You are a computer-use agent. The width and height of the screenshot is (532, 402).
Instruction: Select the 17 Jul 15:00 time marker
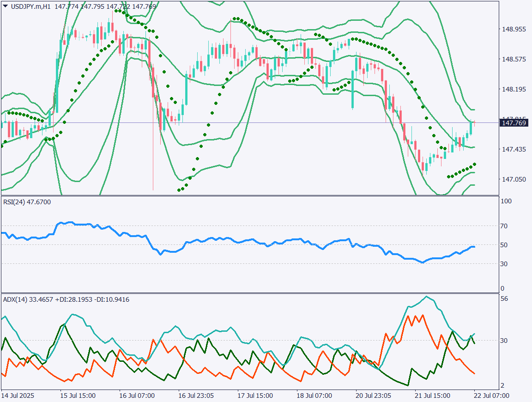tap(254, 396)
